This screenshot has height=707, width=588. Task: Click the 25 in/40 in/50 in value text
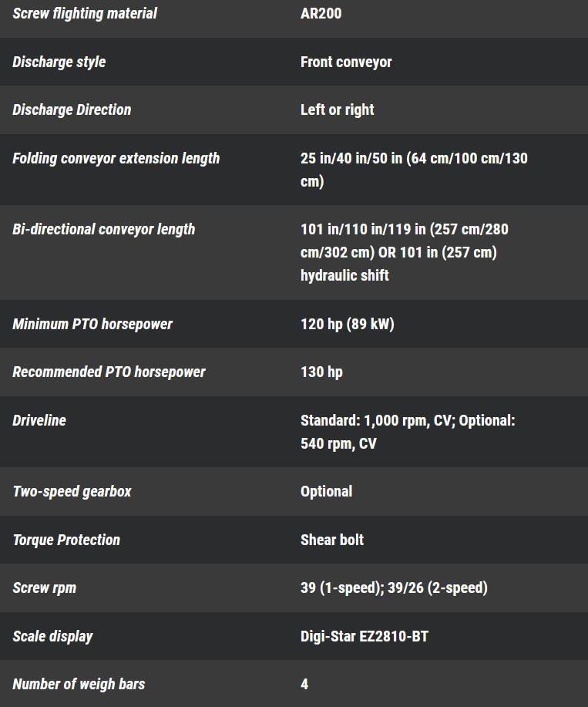click(351, 158)
